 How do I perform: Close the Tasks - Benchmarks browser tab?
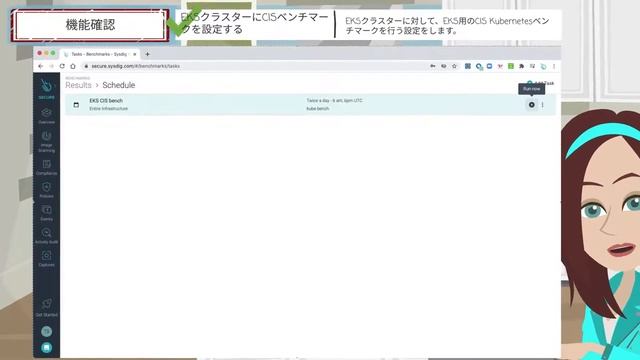pos(135,54)
